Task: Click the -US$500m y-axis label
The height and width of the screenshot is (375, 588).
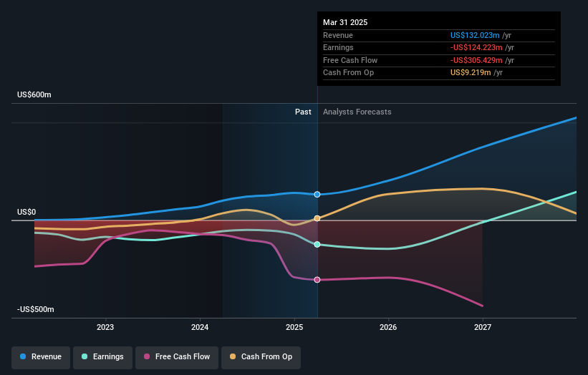Action: (36, 309)
